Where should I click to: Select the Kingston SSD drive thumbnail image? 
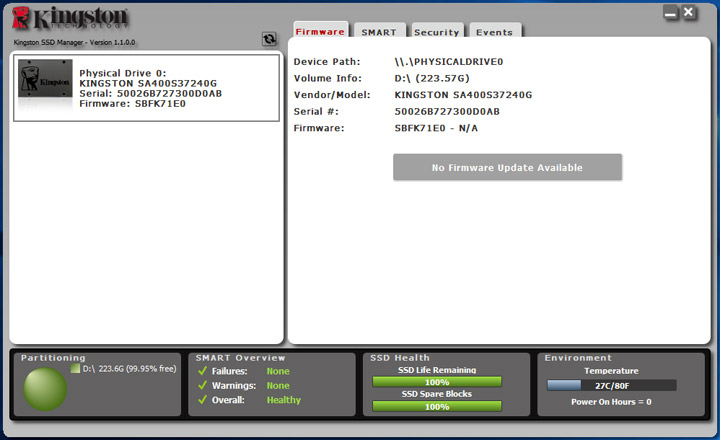(45, 78)
